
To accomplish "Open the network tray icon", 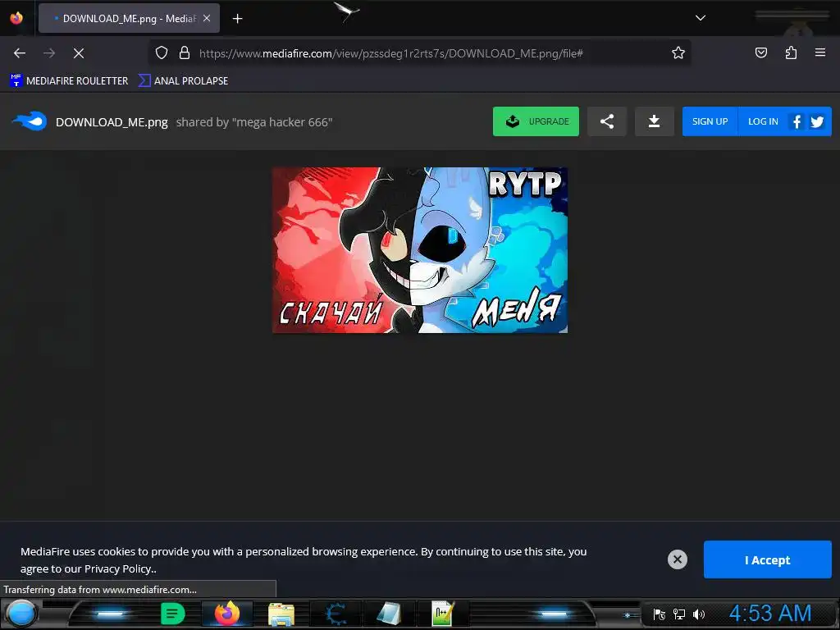I will point(678,614).
